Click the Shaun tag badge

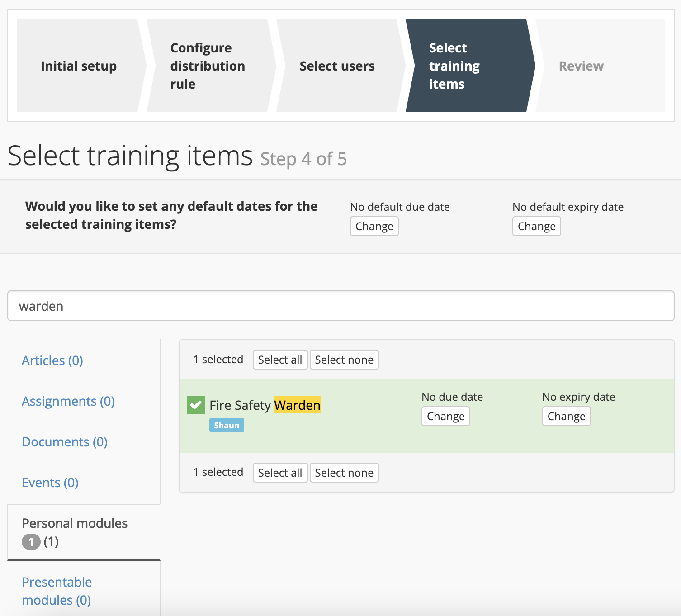(x=227, y=425)
